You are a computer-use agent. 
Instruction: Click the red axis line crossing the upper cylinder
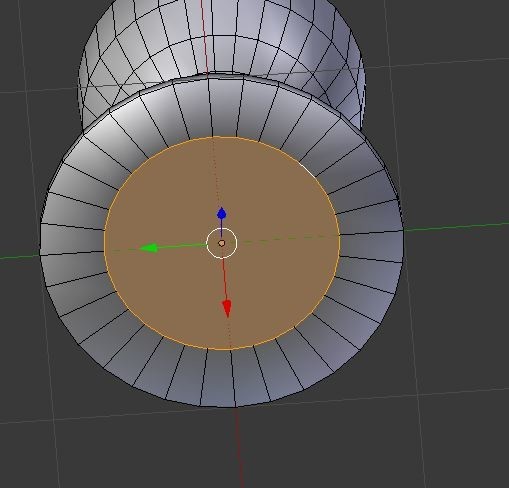point(204,37)
